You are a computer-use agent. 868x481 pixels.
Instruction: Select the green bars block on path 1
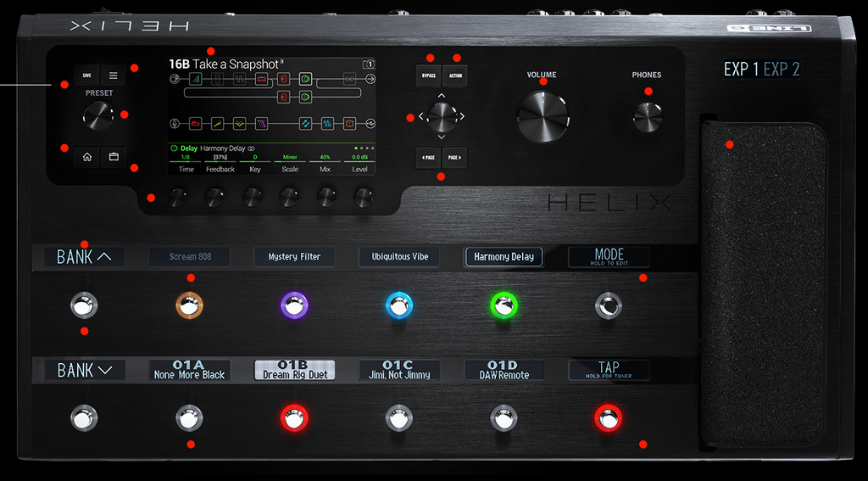tap(196, 79)
